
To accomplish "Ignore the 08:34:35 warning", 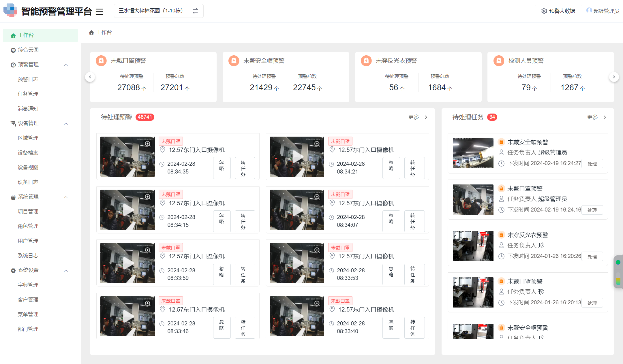I will coord(222,168).
